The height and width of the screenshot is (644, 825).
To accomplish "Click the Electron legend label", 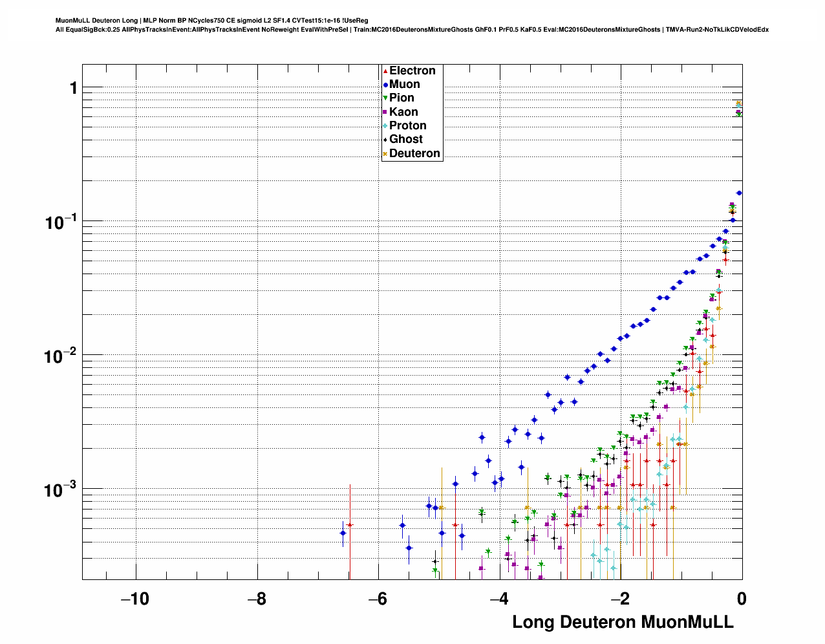I will pos(412,71).
